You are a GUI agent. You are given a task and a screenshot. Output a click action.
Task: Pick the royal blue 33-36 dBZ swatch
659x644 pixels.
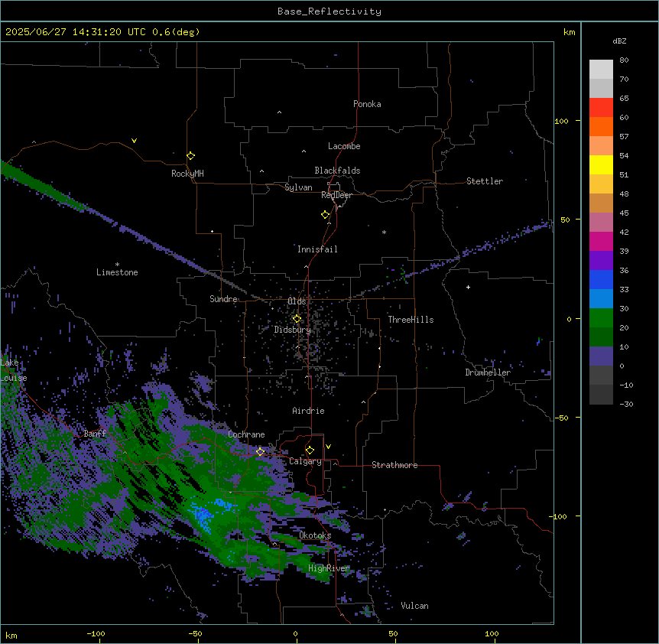pyautogui.click(x=601, y=279)
